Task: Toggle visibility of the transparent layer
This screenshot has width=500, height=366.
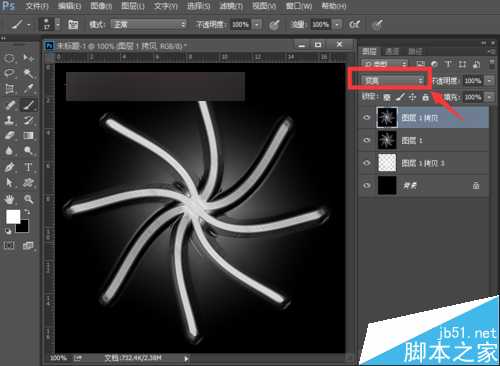Action: pos(367,163)
